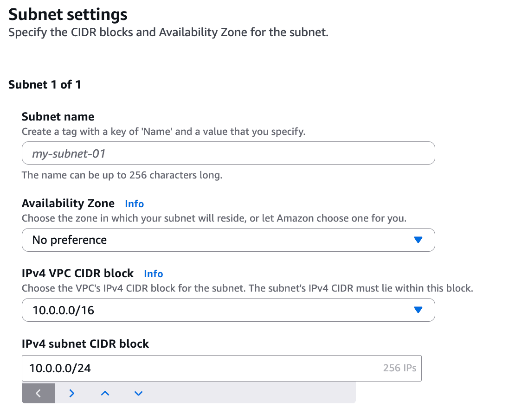Click the 256 characters name length hint
The width and height of the screenshot is (515, 420).
(122, 175)
